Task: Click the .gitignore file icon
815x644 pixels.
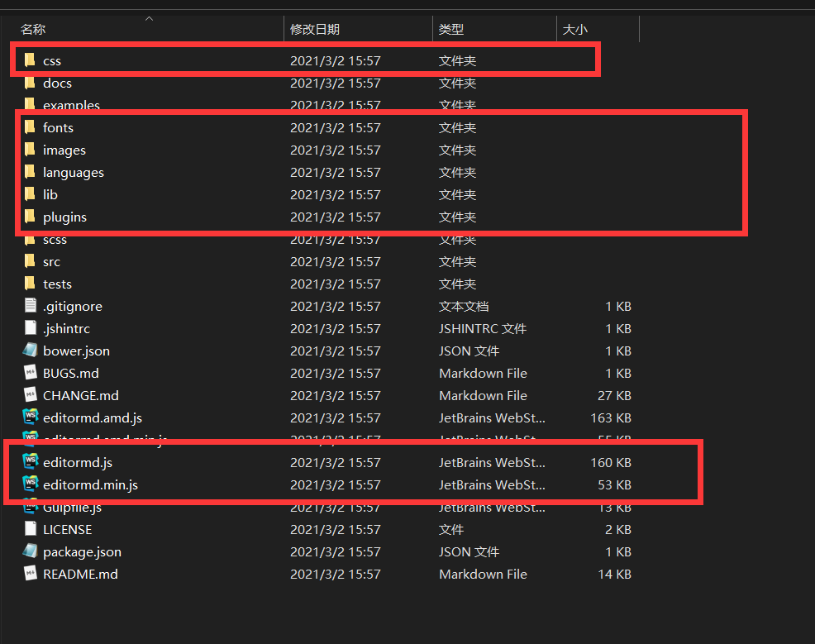Action: pos(30,306)
